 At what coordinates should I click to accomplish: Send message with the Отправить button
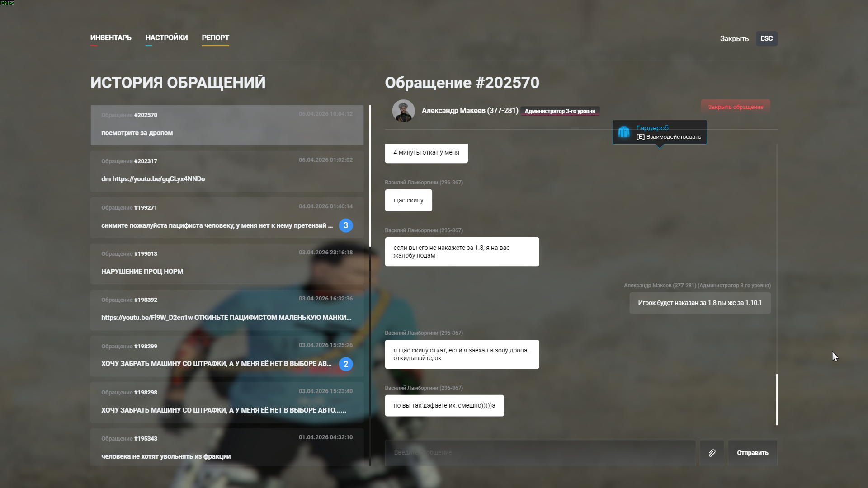point(752,453)
